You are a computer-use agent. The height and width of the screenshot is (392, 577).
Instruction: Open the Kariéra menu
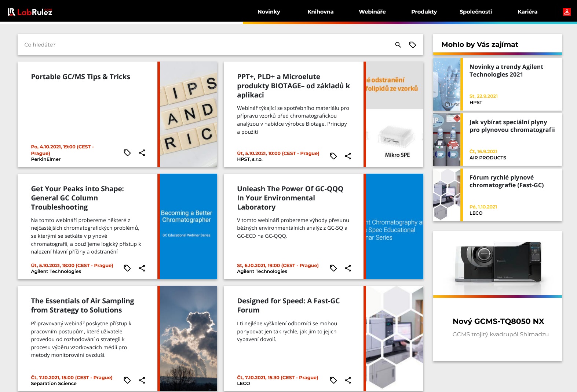pos(527,12)
